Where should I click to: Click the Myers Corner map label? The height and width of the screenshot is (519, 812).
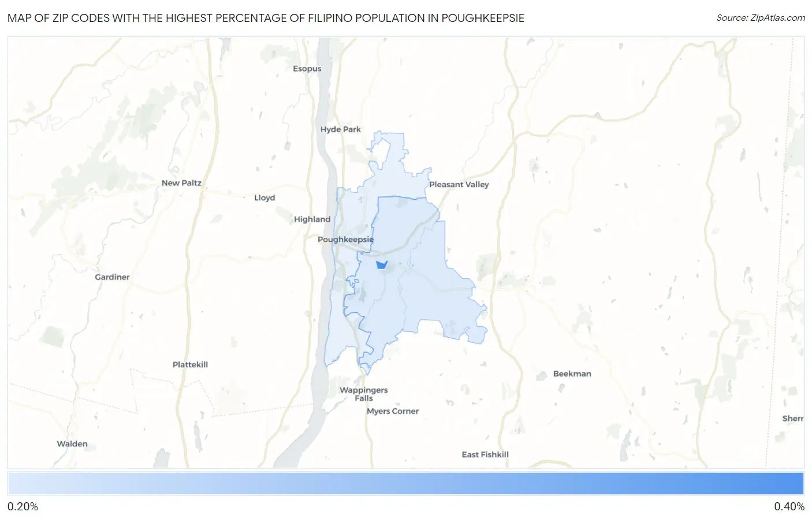(x=393, y=412)
